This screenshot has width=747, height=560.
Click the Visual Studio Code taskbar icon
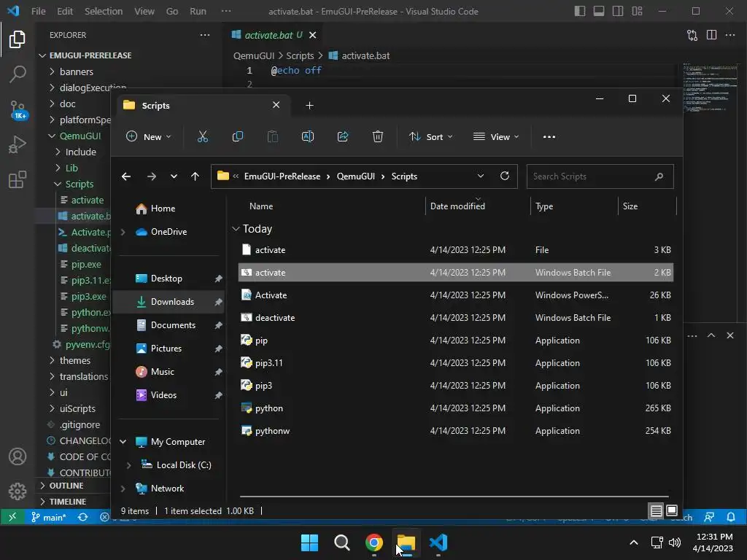(x=438, y=542)
